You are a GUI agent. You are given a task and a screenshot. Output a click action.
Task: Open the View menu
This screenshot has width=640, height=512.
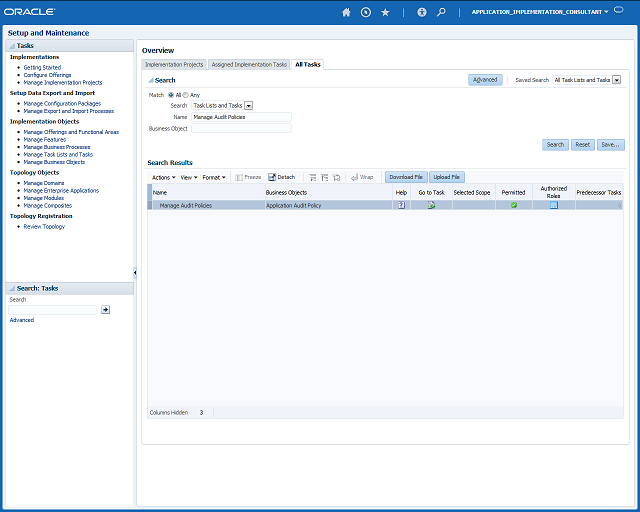[x=189, y=178]
